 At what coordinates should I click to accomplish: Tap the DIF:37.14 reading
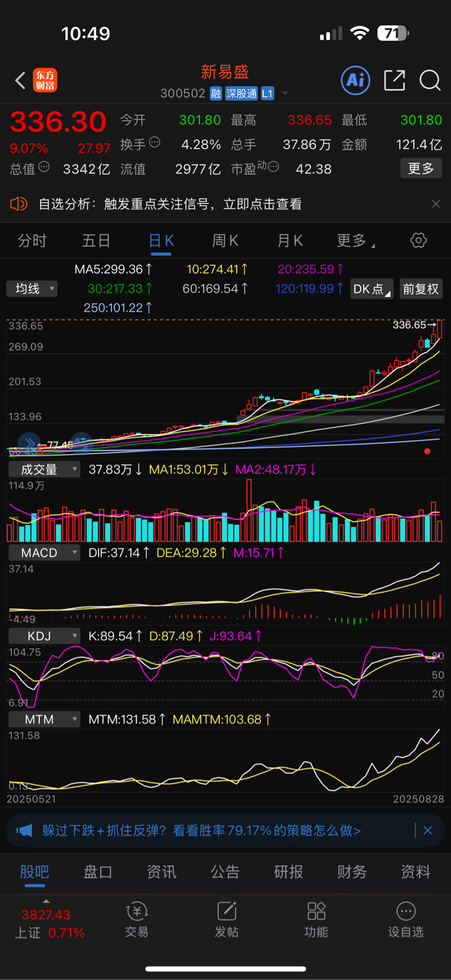point(118,553)
